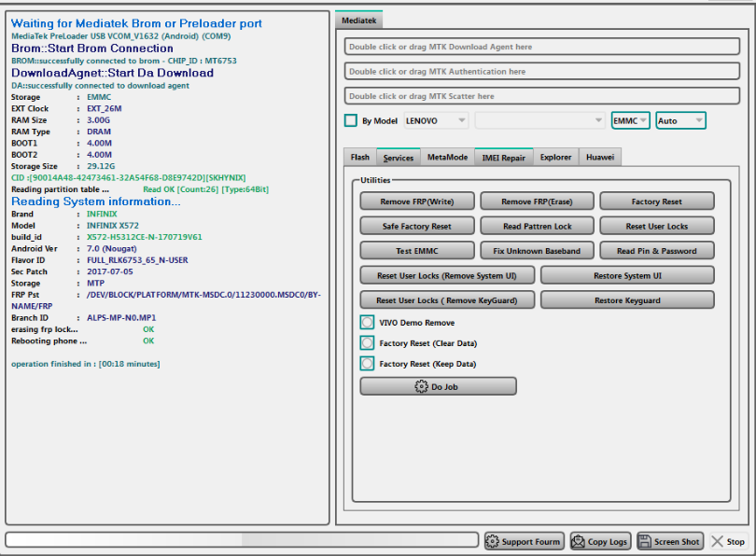Image resolution: width=756 pixels, height=556 pixels.
Task: Select the Mediatek top tab
Action: 358,21
